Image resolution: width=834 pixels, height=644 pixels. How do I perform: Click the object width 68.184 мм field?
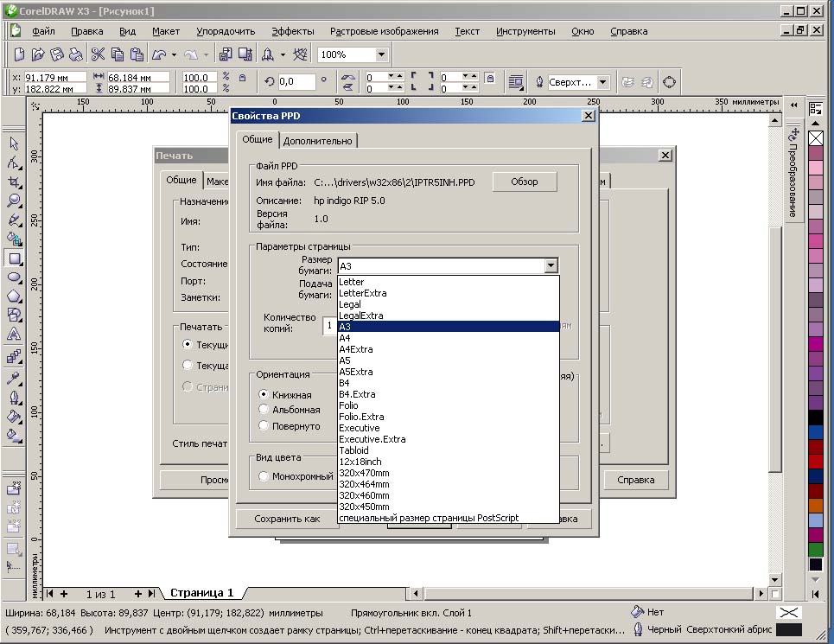(x=137, y=78)
